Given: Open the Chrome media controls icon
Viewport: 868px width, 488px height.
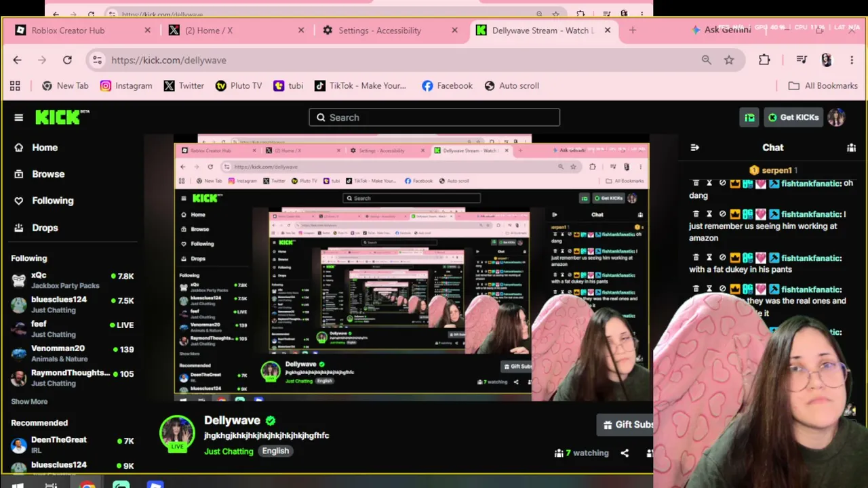Looking at the screenshot, I should tap(802, 60).
